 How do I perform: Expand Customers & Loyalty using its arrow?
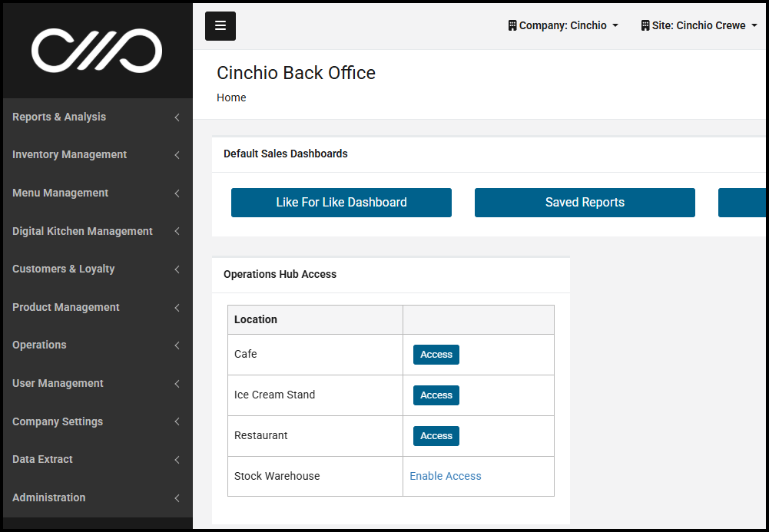(177, 269)
